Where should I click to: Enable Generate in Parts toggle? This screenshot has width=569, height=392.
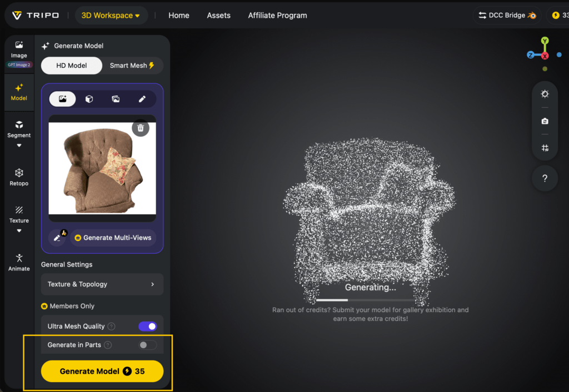click(x=147, y=345)
